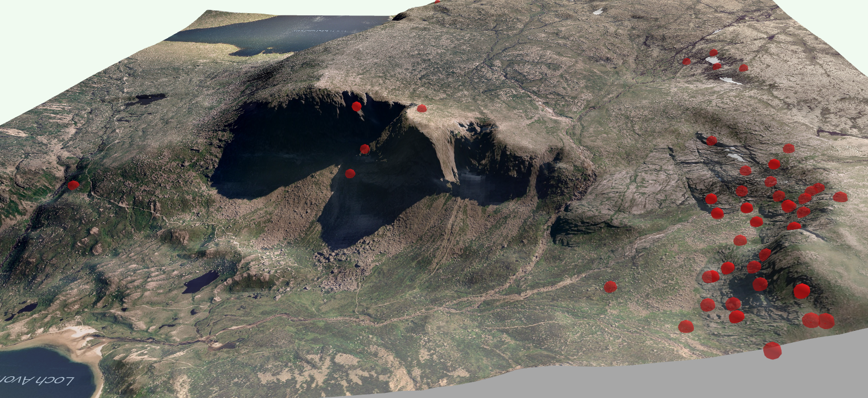Click the large marker beside the lower-right gully
Viewport: 868px width, 398px height.
tap(801, 291)
